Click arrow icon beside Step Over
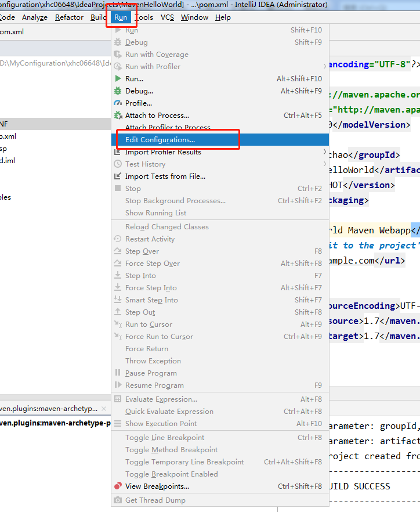 pos(118,251)
